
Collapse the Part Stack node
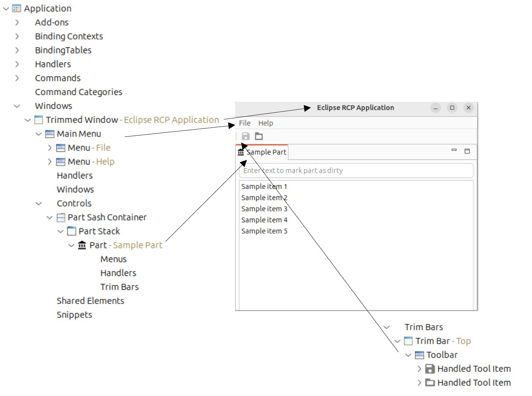pos(61,231)
